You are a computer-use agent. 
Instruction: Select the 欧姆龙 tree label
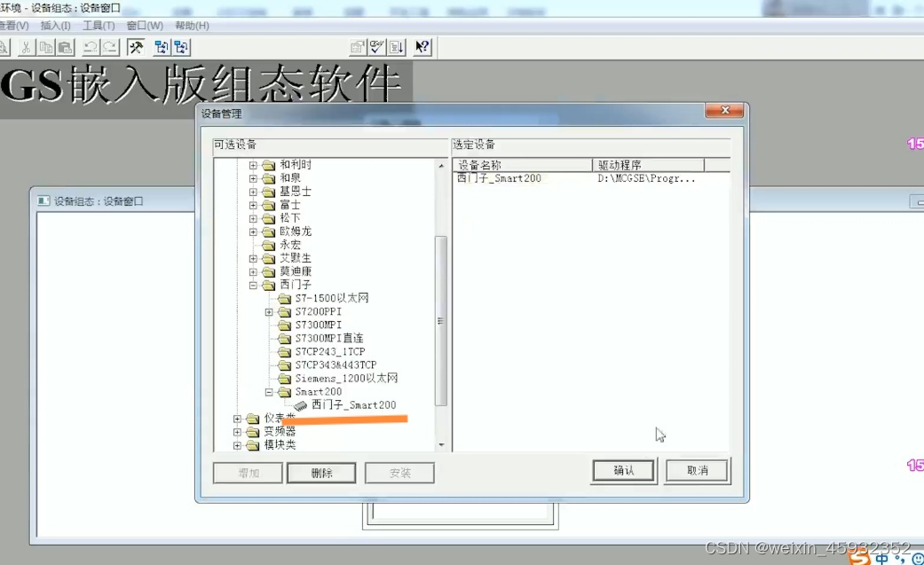click(296, 232)
